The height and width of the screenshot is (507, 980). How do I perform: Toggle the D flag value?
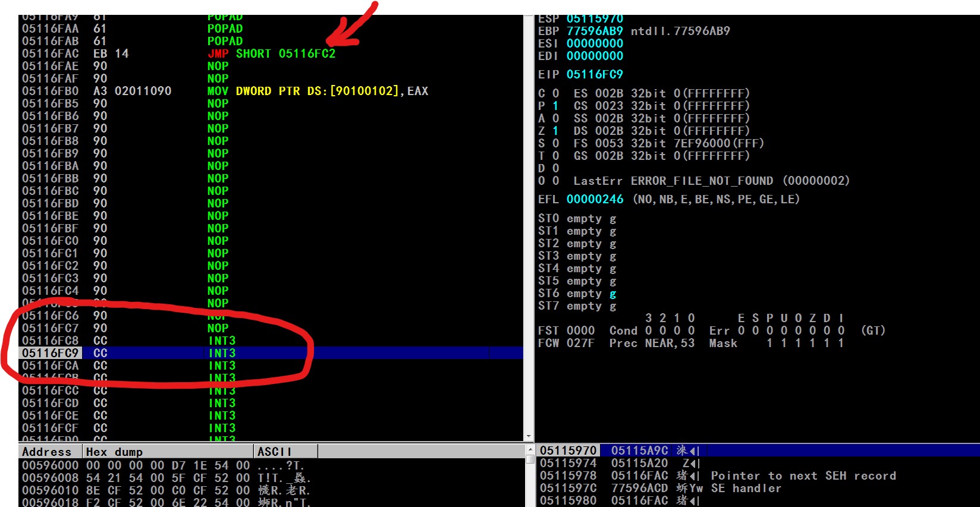click(555, 168)
